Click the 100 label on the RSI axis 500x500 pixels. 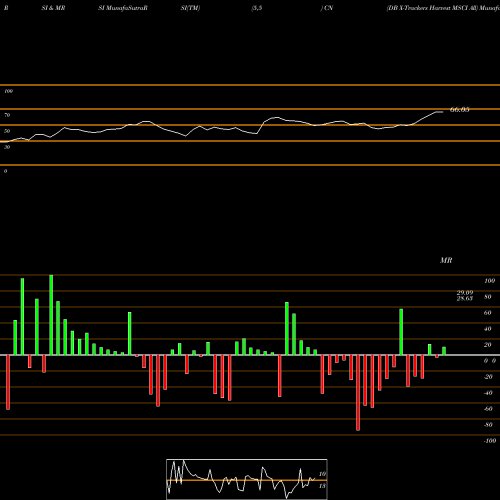tap(8, 91)
